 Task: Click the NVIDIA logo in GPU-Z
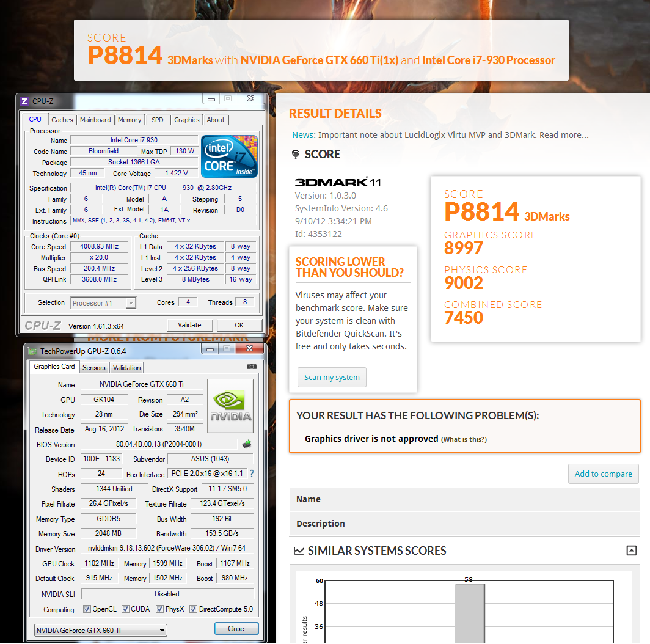click(230, 406)
